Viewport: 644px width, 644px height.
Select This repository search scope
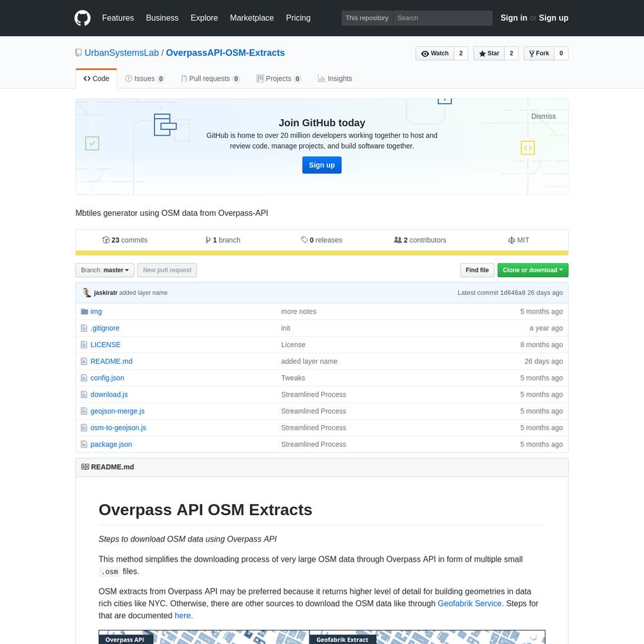(367, 18)
